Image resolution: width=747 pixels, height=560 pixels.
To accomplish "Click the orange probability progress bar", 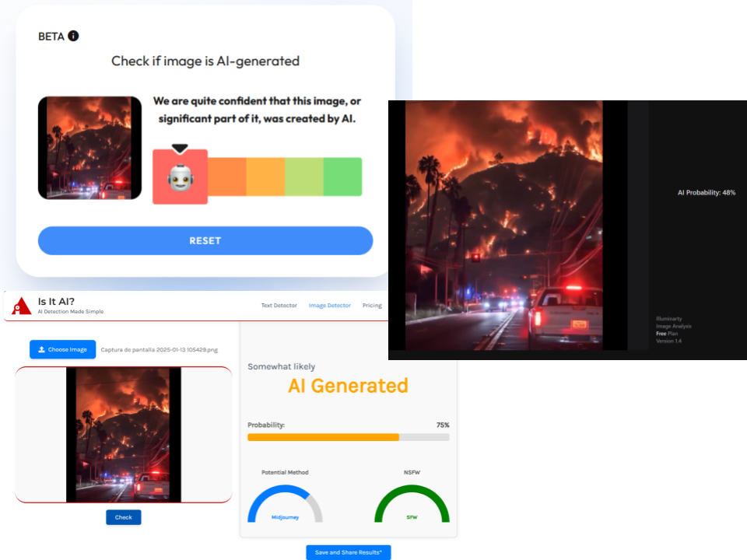I will pyautogui.click(x=323, y=437).
